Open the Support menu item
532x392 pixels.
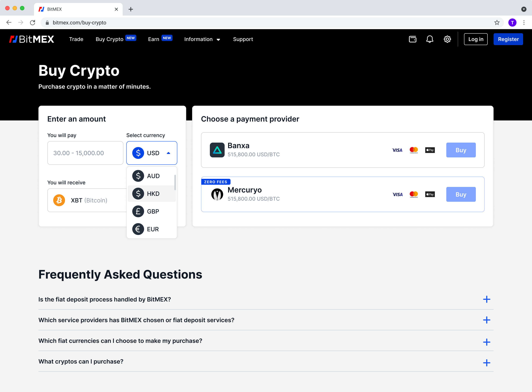click(x=243, y=39)
